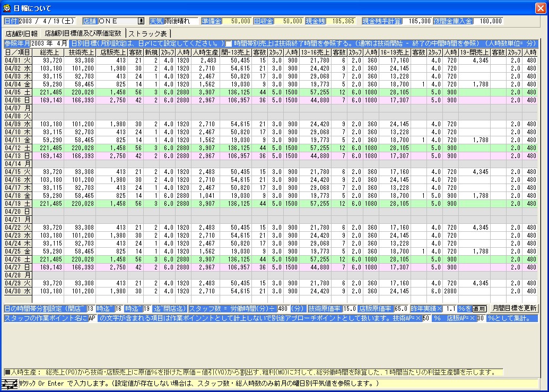Click 16-19売上 value 28,105 in the 04/26 row

(395, 259)
